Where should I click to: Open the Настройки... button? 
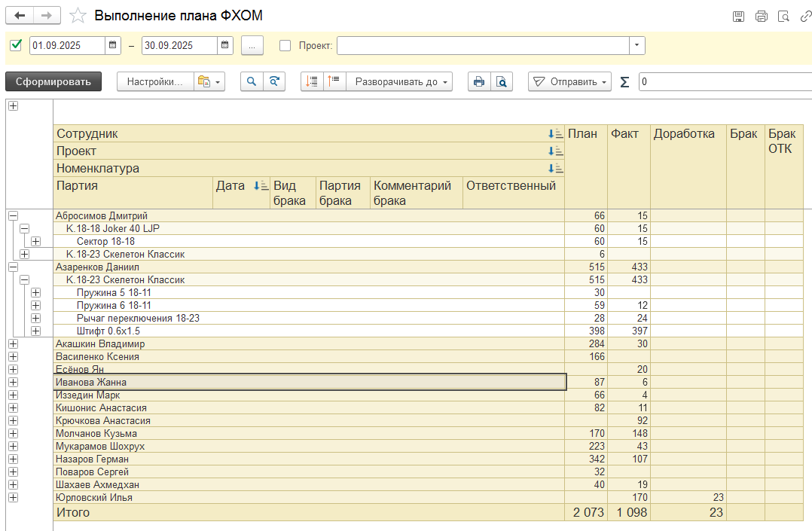(x=154, y=82)
